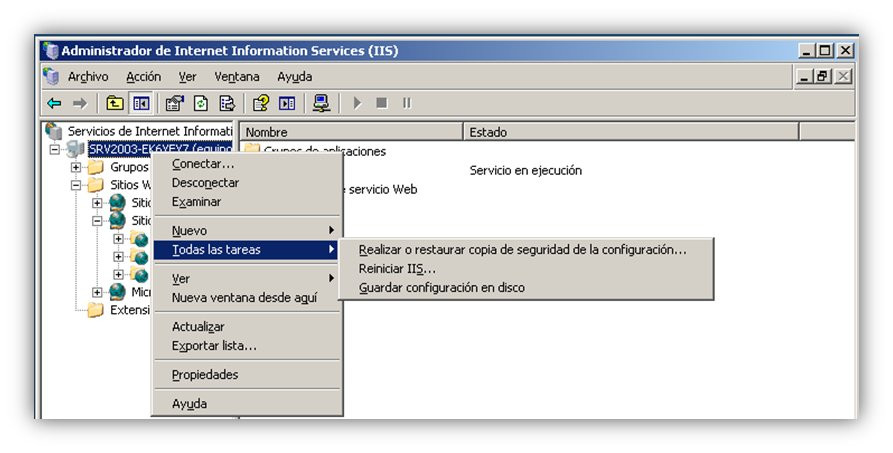Select Servicios de Internet Informati root node
Image resolution: width=893 pixels, height=453 pixels.
[150, 131]
